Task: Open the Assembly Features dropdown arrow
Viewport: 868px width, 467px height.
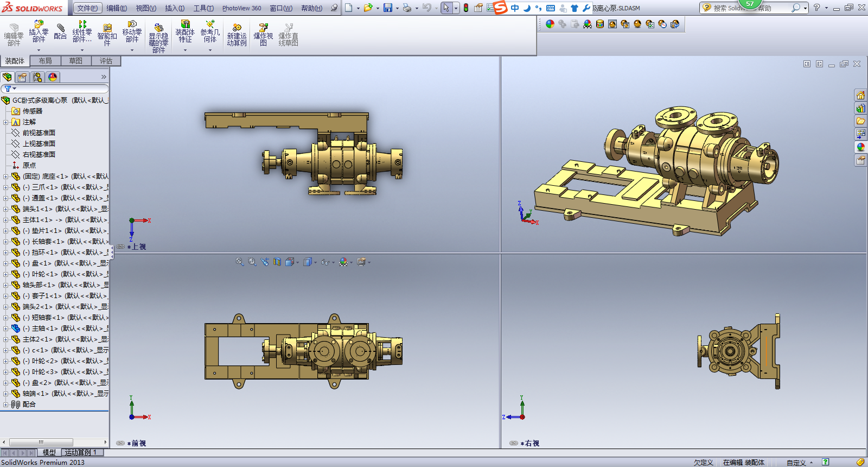Action: click(185, 51)
